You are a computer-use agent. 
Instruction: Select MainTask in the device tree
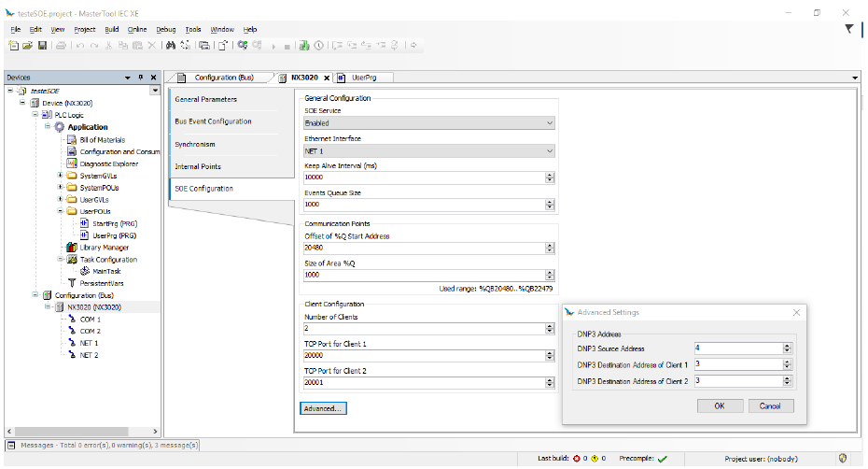[x=106, y=271]
